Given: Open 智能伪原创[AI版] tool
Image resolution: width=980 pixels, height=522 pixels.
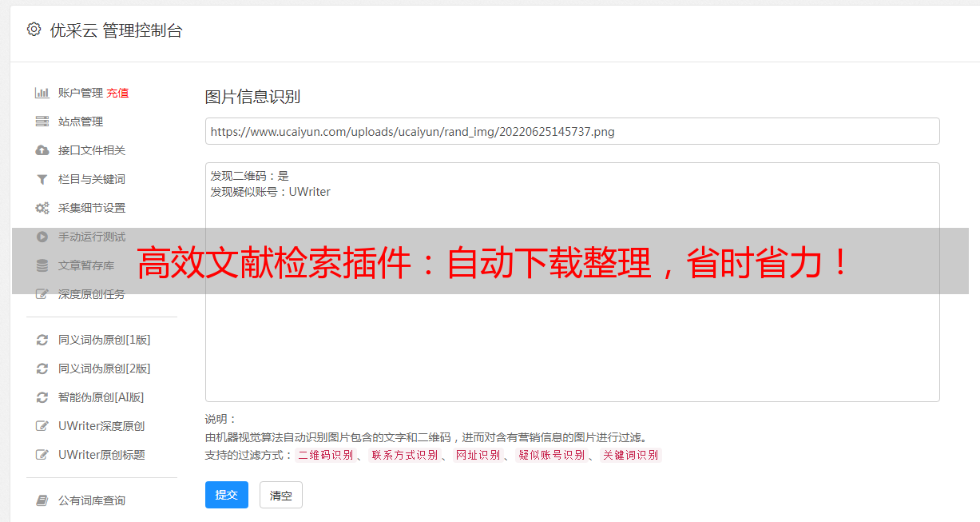Looking at the screenshot, I should [101, 397].
